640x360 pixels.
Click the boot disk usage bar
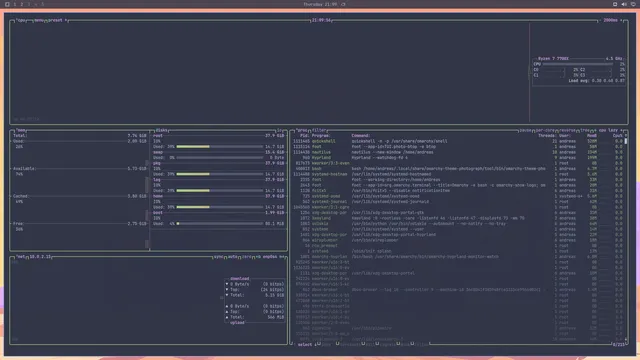tap(220, 224)
